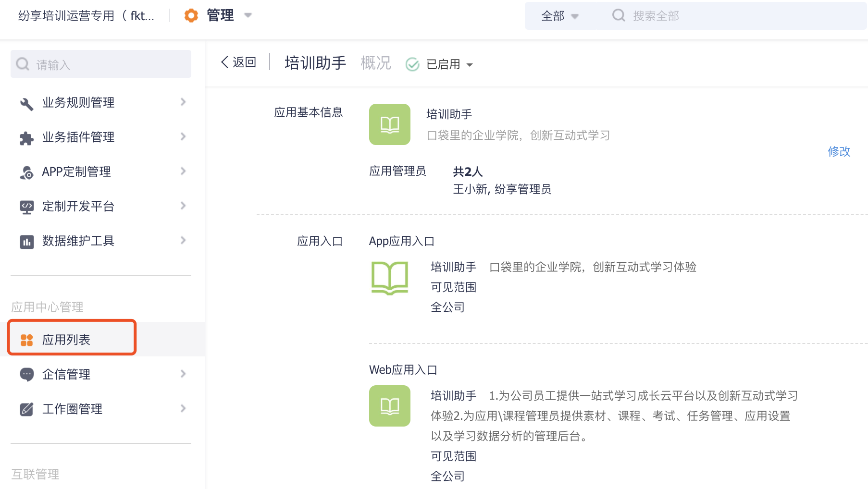
Task: Click the 工作圈管理 edit icon
Action: (26, 409)
